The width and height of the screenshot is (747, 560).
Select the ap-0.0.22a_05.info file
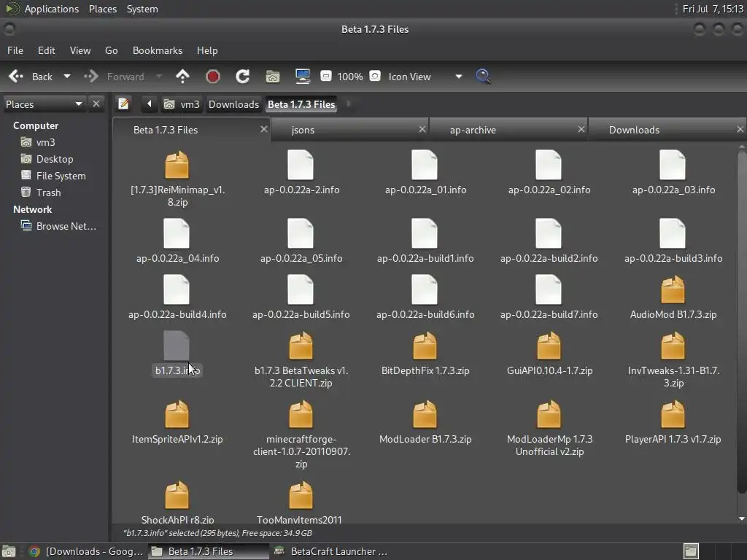(x=301, y=241)
